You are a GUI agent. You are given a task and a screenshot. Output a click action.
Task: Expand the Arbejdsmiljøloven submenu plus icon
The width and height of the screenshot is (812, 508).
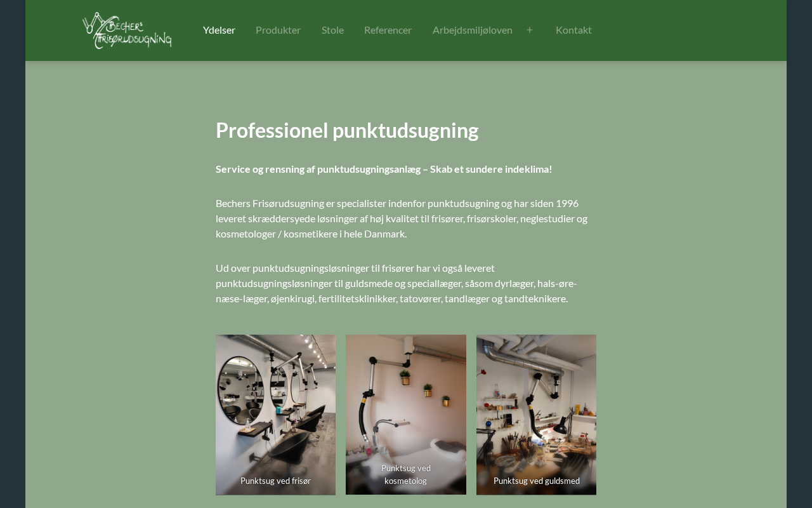pos(530,30)
